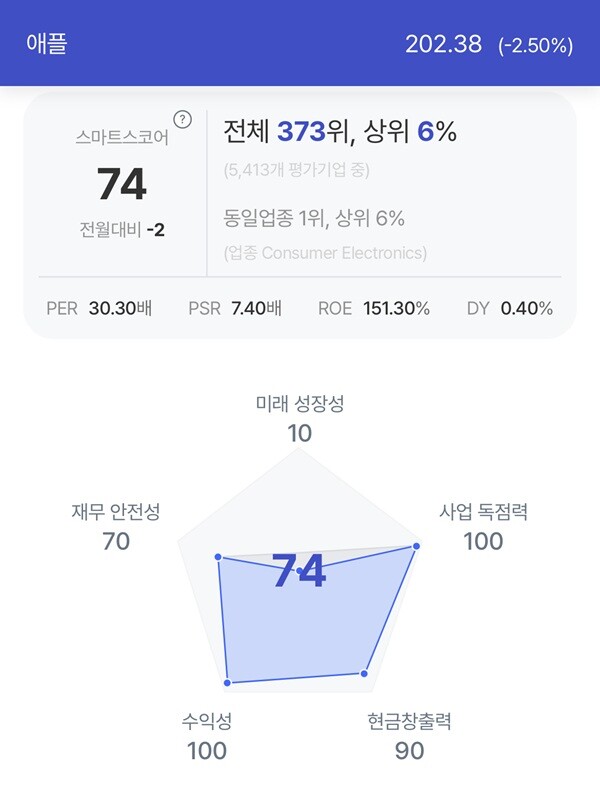Tap the 수익성 100 label
Screen dimensions: 600x791
point(207,736)
